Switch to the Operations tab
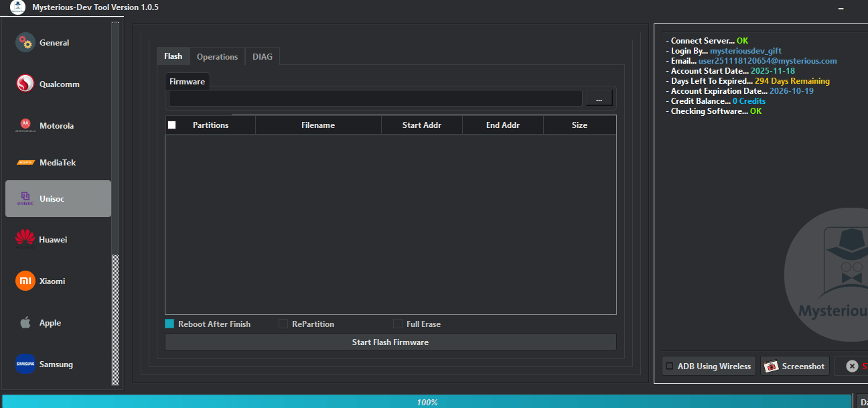 pyautogui.click(x=217, y=56)
